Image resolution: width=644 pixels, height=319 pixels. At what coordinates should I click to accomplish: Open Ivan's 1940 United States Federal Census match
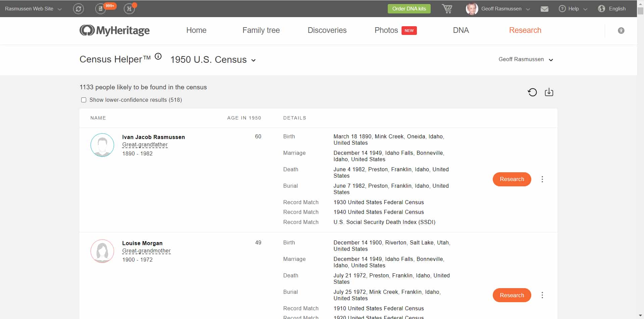379,212
